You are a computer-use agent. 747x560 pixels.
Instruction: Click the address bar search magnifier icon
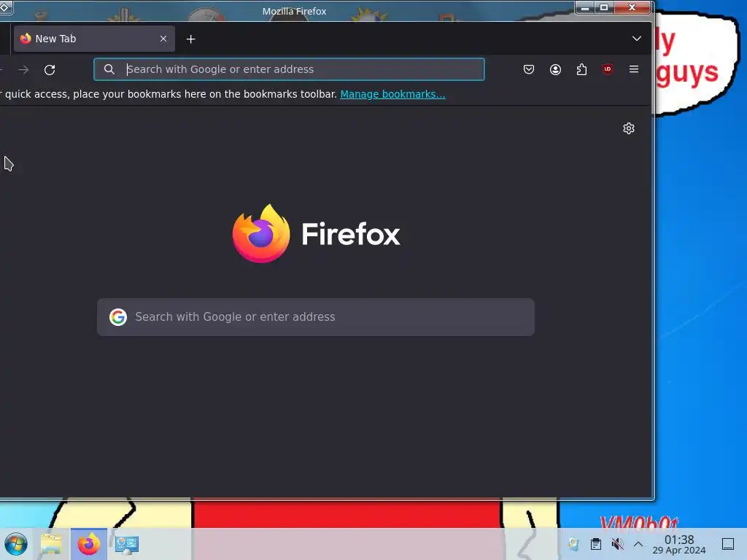pyautogui.click(x=109, y=69)
